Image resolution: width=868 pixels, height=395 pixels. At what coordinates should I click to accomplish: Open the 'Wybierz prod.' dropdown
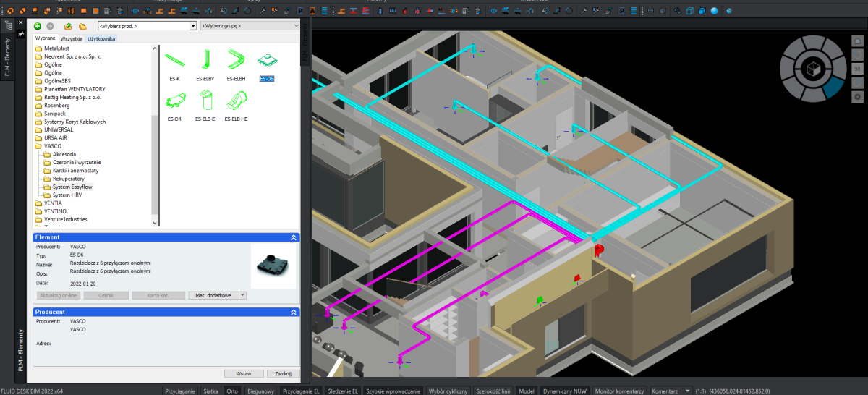tap(193, 26)
